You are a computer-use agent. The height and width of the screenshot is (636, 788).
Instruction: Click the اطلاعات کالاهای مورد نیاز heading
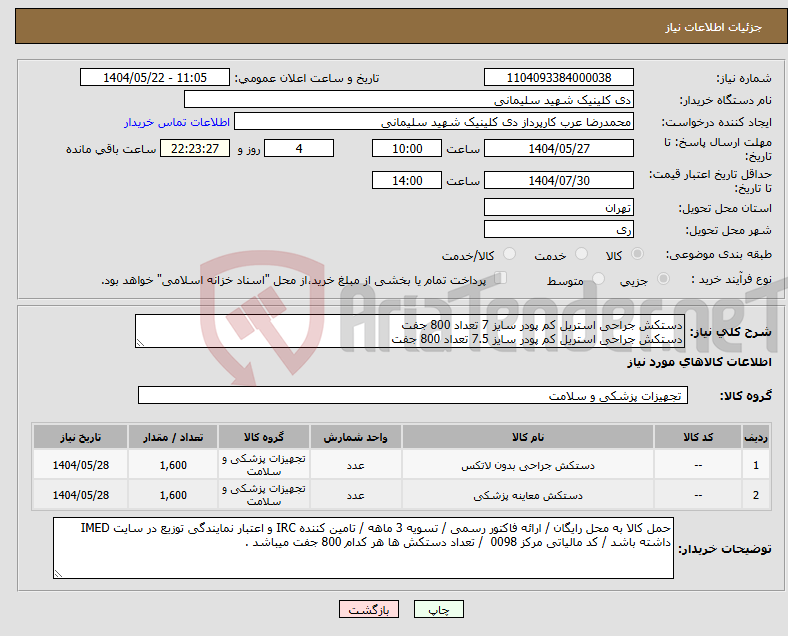[699, 362]
